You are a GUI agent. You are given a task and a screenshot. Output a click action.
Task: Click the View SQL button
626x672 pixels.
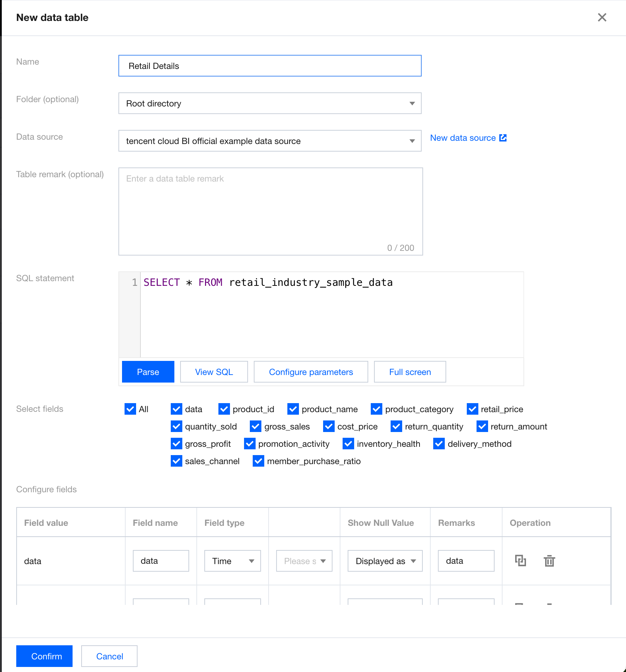[x=214, y=372]
